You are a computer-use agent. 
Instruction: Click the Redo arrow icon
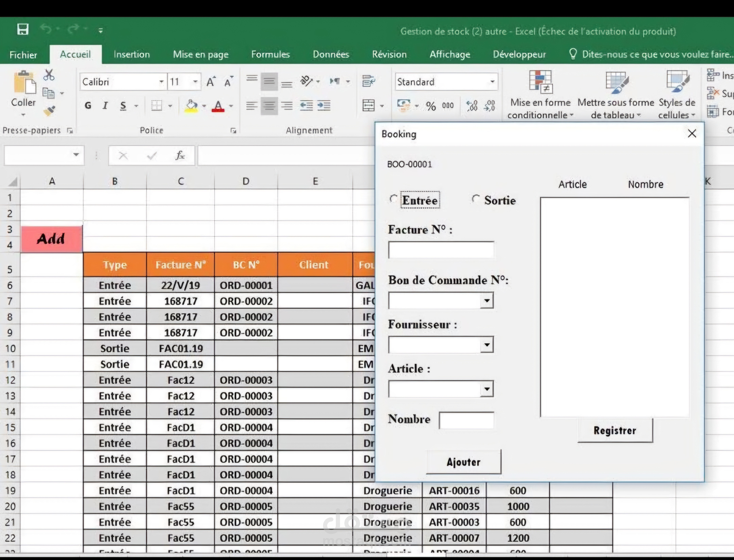point(73,29)
